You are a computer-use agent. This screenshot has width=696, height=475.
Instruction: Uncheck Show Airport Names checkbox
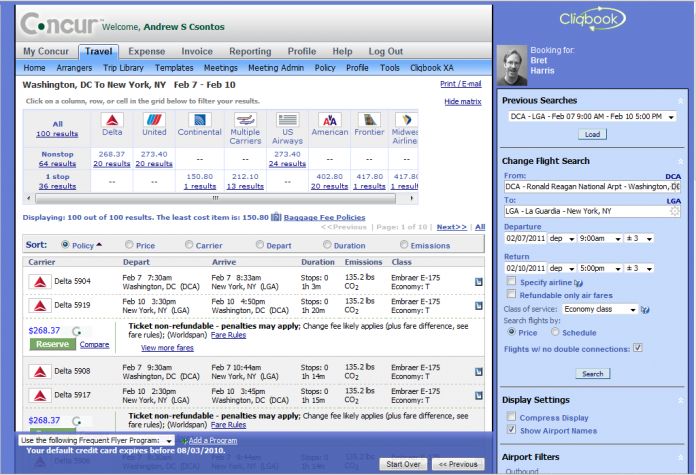[x=511, y=429]
